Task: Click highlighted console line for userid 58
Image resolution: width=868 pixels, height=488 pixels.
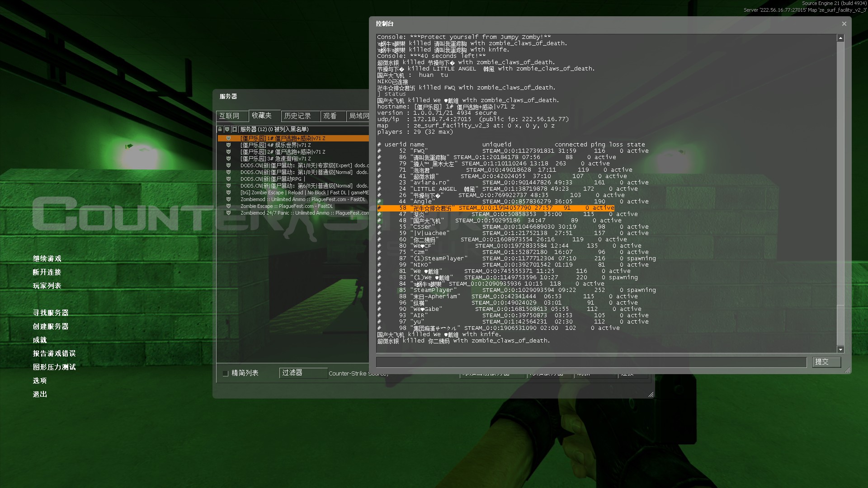Action: coord(495,208)
